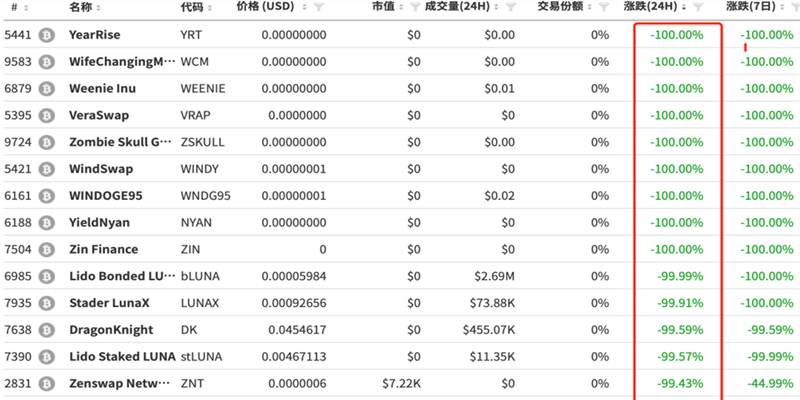
Task: Click the DragonKnight coin icon
Action: coord(47,330)
